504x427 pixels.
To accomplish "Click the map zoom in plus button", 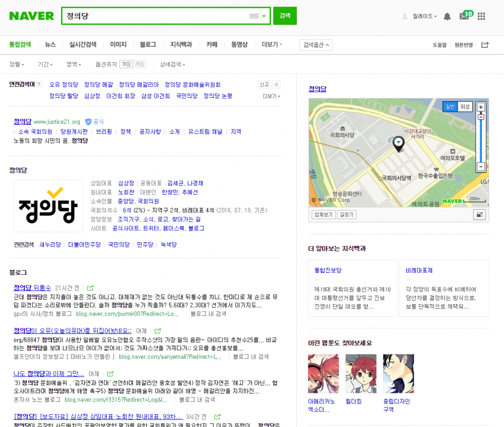I will [x=481, y=107].
